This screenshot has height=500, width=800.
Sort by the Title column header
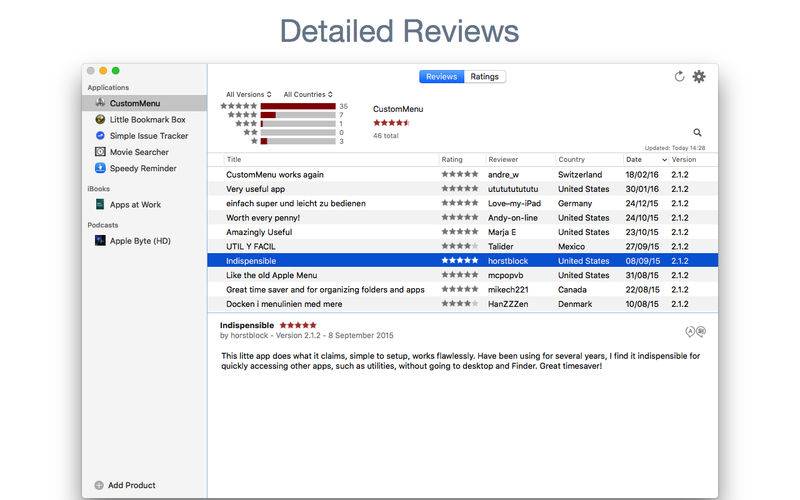coord(234,160)
